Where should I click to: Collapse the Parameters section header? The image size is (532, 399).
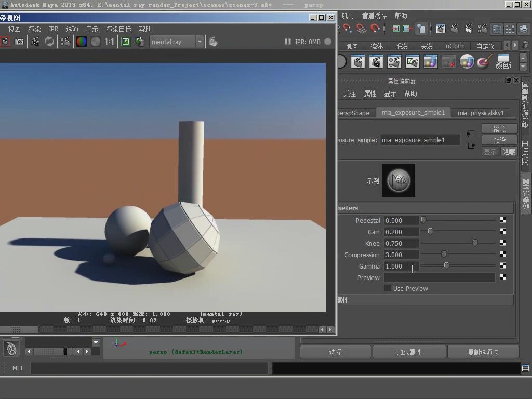tap(426, 208)
